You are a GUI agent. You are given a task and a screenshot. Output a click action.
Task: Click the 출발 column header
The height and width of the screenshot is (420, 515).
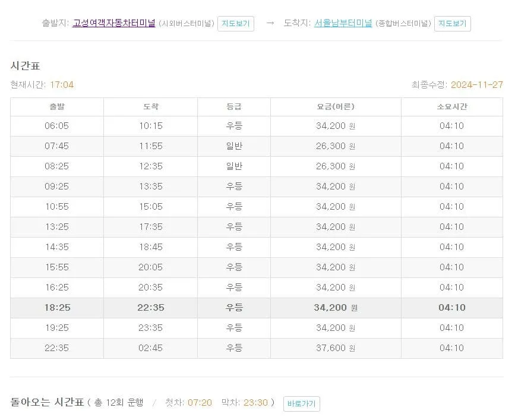(56, 106)
